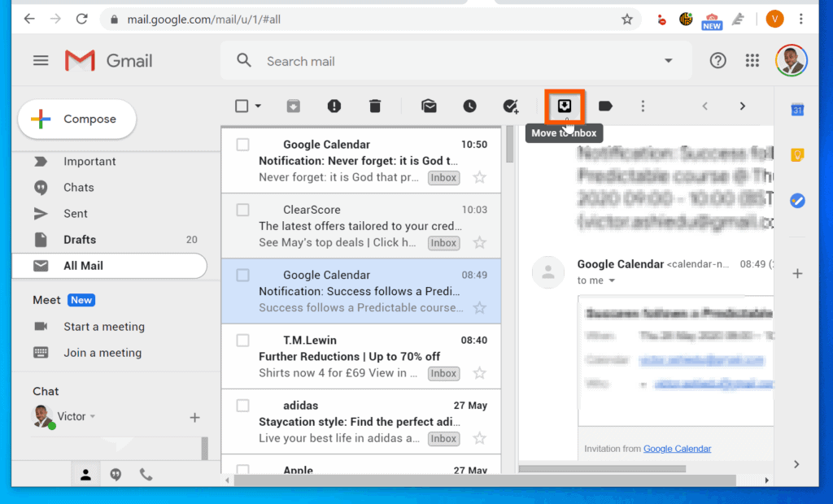The height and width of the screenshot is (504, 833).
Task: Click the Mark as unread envelope icon
Action: point(429,106)
